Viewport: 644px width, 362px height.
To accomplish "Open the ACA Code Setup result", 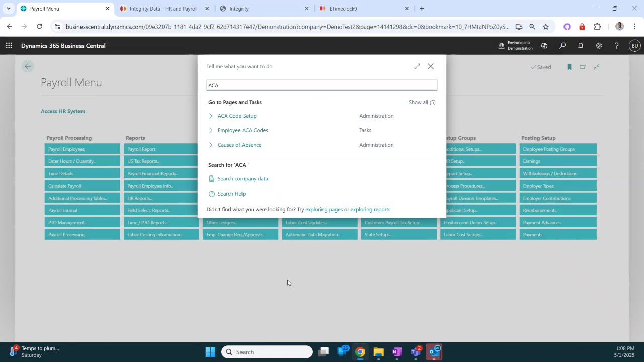I will point(237,116).
